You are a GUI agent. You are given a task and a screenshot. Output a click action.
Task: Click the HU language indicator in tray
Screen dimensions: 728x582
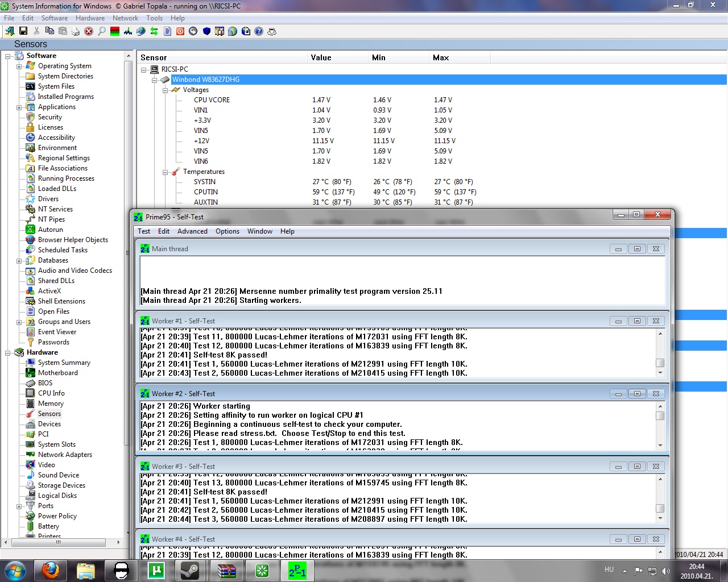609,569
